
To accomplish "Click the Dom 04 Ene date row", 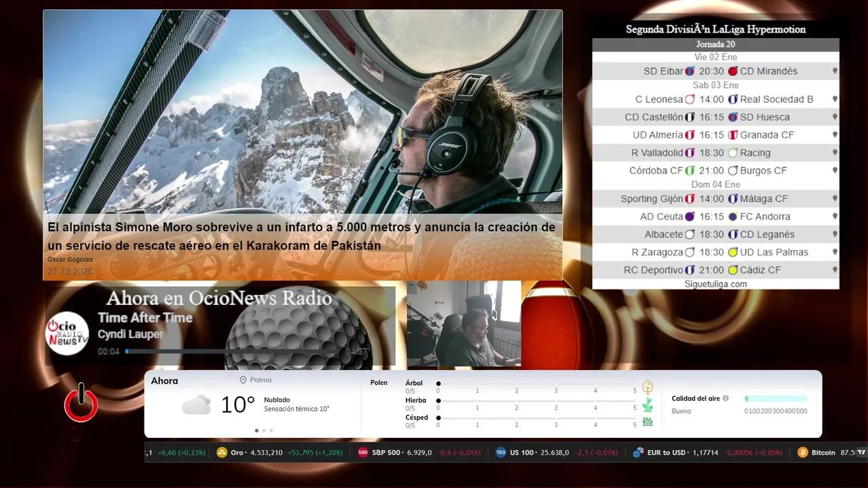I will (x=715, y=184).
